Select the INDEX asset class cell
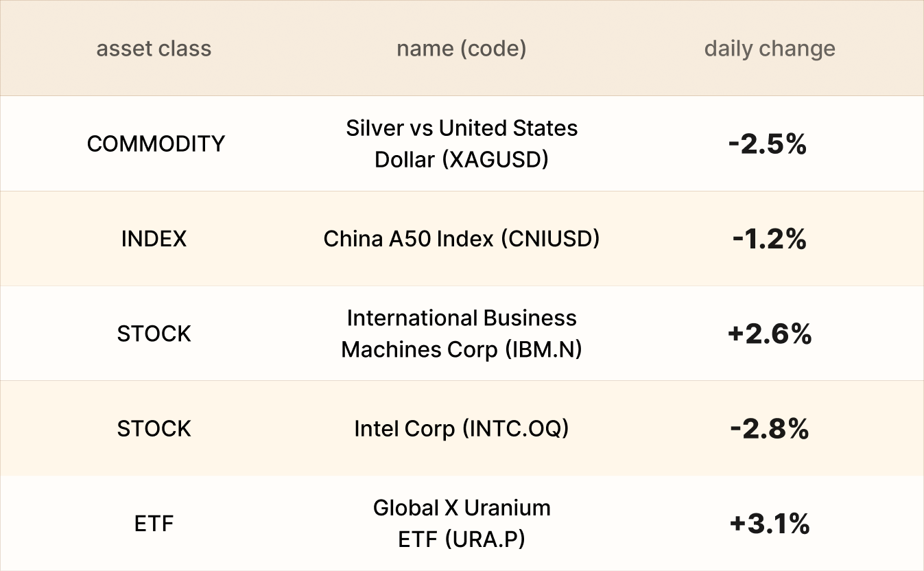The height and width of the screenshot is (571, 924). click(154, 239)
